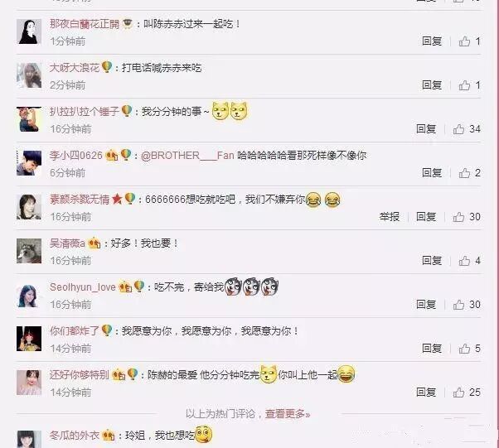The width and height of the screenshot is (499, 448).
Task: Open 素颜杀戮无情's avatar thumbnail
Action: [29, 207]
